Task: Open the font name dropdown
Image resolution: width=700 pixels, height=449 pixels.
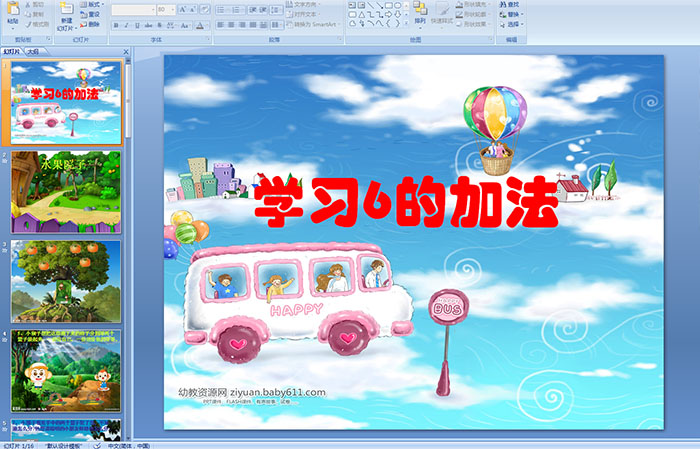Action: 153,9
